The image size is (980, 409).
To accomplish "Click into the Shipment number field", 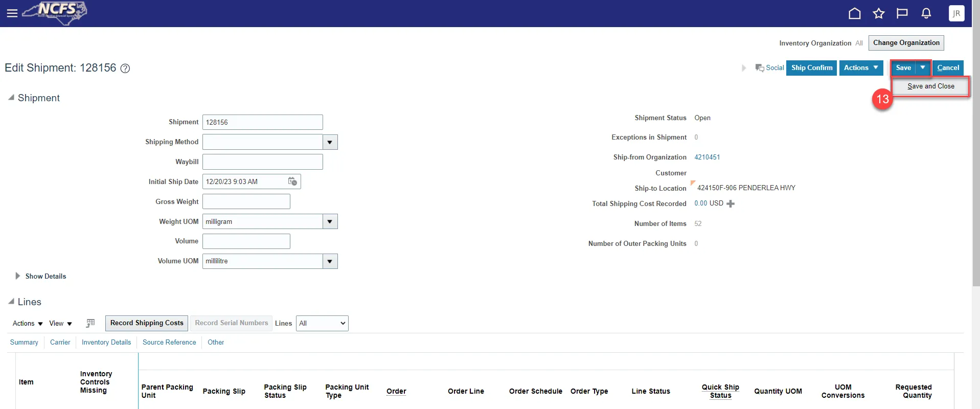I will pyautogui.click(x=263, y=122).
